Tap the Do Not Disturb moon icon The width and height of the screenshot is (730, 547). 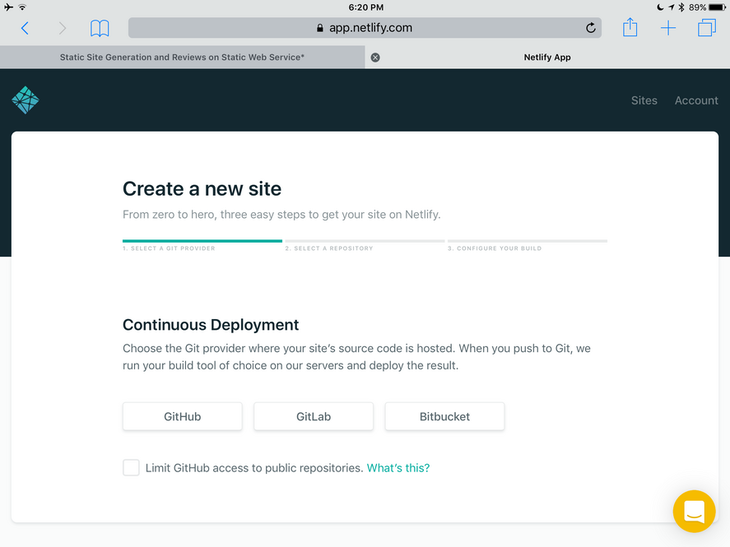coord(660,7)
